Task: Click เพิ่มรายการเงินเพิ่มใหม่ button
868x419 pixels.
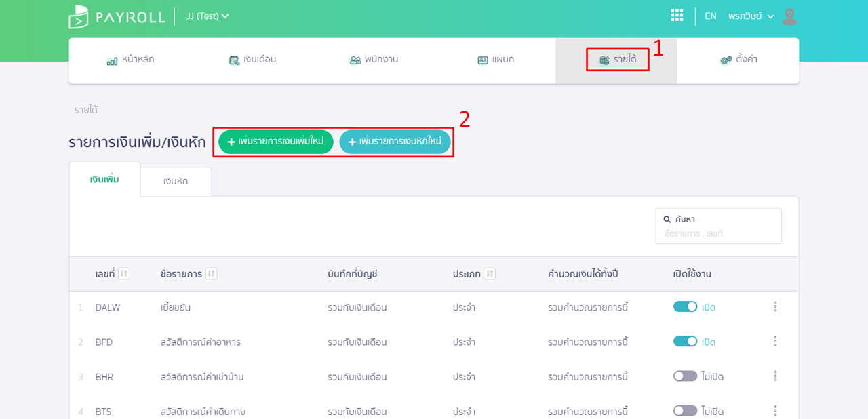Action: click(x=275, y=142)
